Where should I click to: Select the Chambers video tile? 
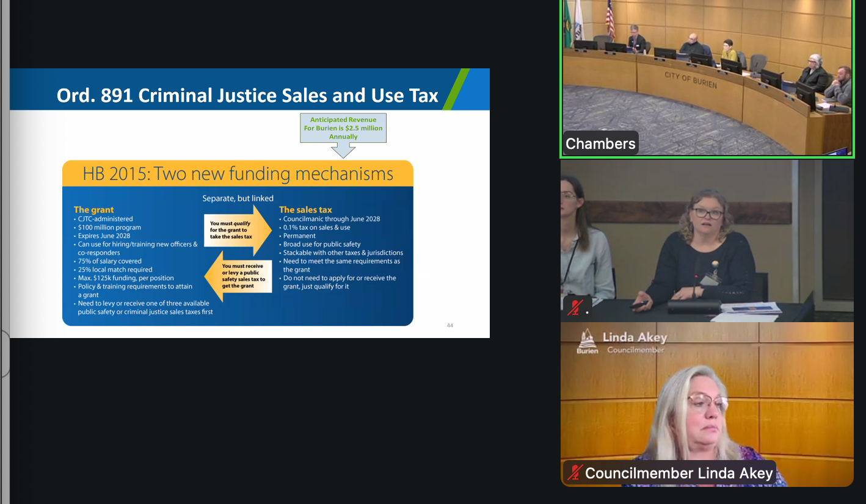(x=707, y=77)
